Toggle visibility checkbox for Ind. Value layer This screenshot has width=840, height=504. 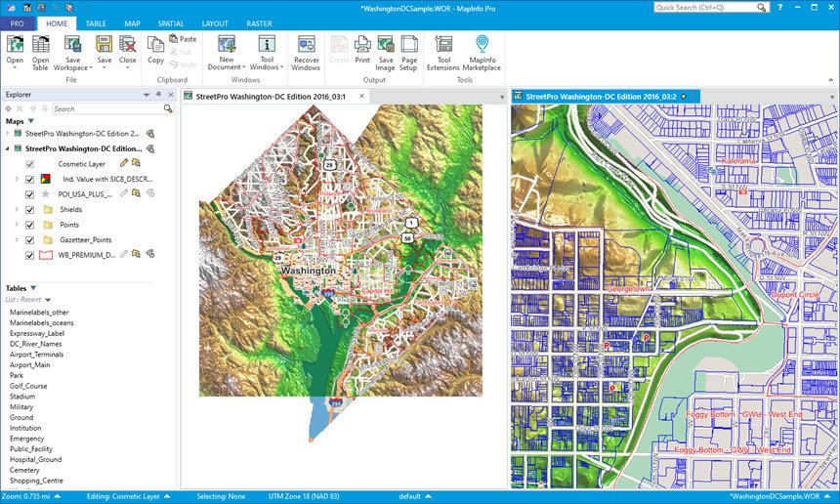(x=30, y=180)
